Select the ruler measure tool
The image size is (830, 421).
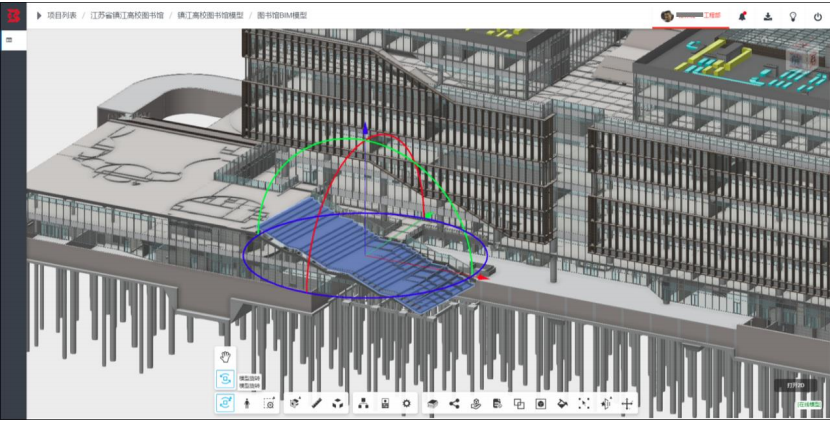tap(317, 404)
